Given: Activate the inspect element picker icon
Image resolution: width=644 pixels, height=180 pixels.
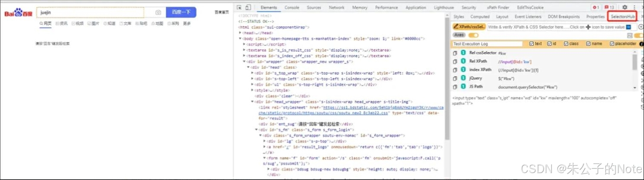Looking at the screenshot, I should pos(239,7).
